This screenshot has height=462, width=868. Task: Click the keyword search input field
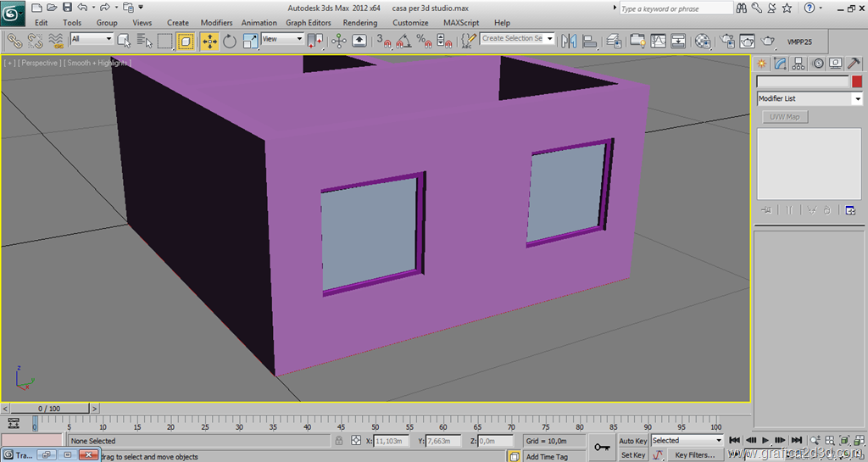[x=675, y=8]
